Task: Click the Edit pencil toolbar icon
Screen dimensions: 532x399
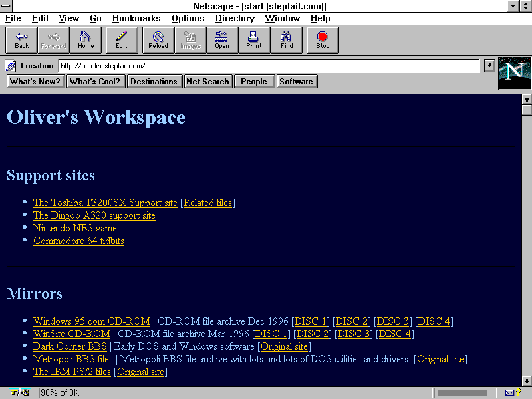Action: 122,40
